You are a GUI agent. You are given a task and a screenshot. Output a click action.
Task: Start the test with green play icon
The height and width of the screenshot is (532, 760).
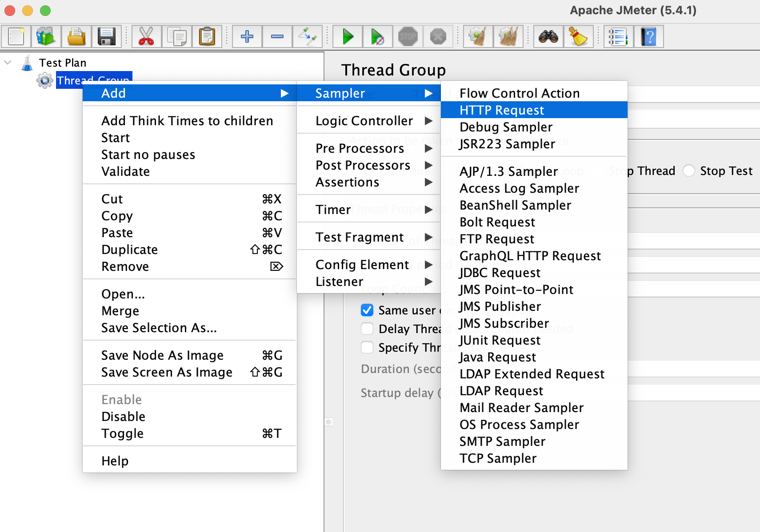tap(348, 36)
